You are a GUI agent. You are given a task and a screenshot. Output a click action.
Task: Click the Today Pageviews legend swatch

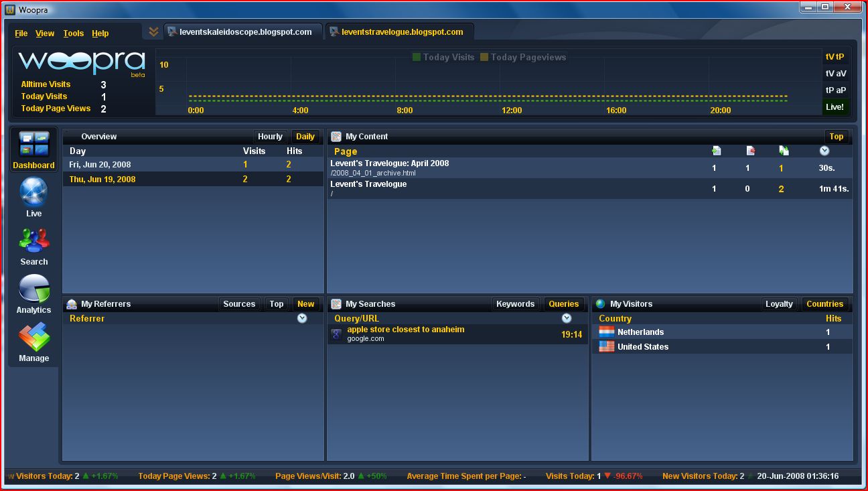pos(484,57)
